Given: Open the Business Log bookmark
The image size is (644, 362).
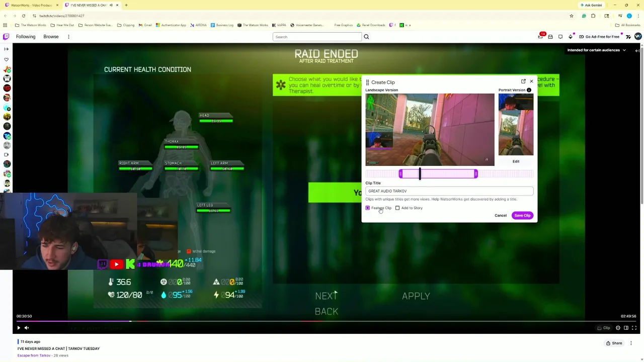Looking at the screenshot, I should pos(222,25).
